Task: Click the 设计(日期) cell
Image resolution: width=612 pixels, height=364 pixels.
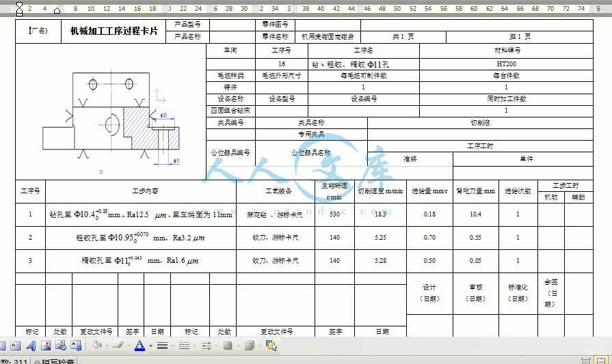Action: tap(429, 293)
